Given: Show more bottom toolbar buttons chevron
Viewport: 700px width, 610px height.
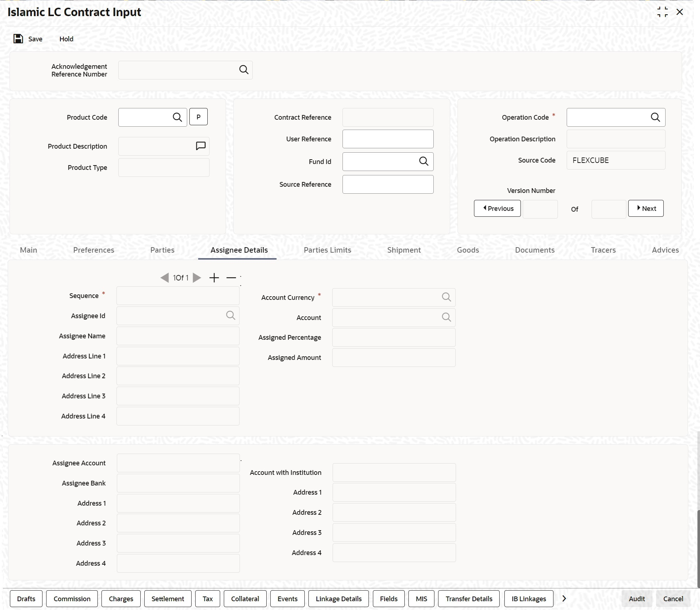Looking at the screenshot, I should coord(564,598).
